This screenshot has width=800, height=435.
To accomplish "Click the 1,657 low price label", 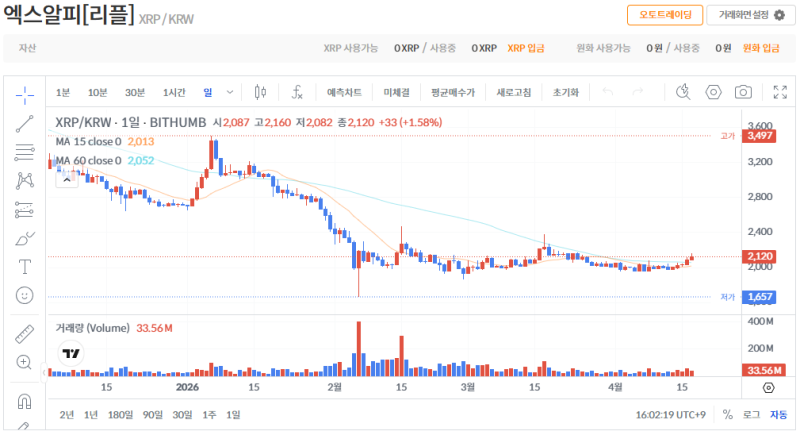I will [759, 297].
